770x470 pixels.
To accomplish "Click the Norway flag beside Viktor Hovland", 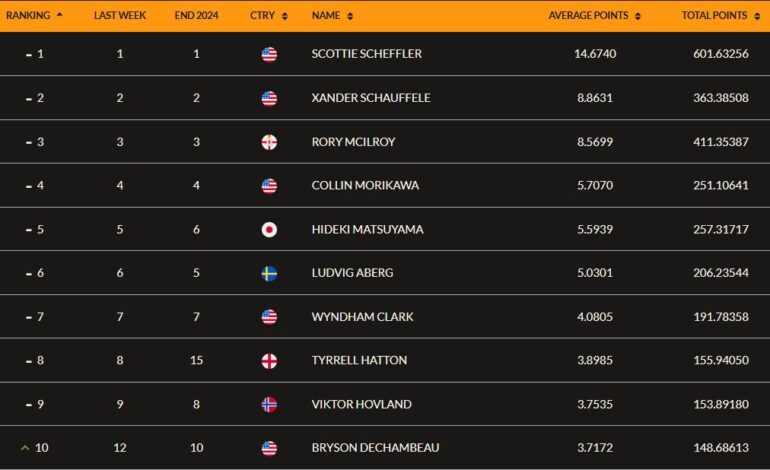I will tap(269, 404).
